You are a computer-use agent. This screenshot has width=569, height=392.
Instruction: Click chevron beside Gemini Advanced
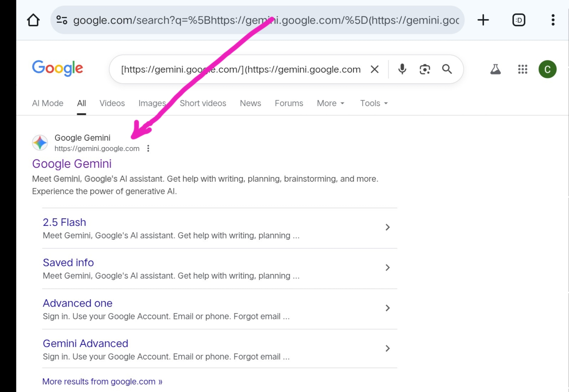click(x=388, y=349)
